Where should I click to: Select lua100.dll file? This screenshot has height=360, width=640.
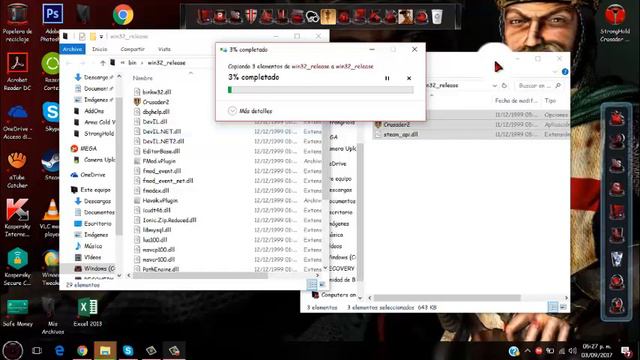[155, 240]
